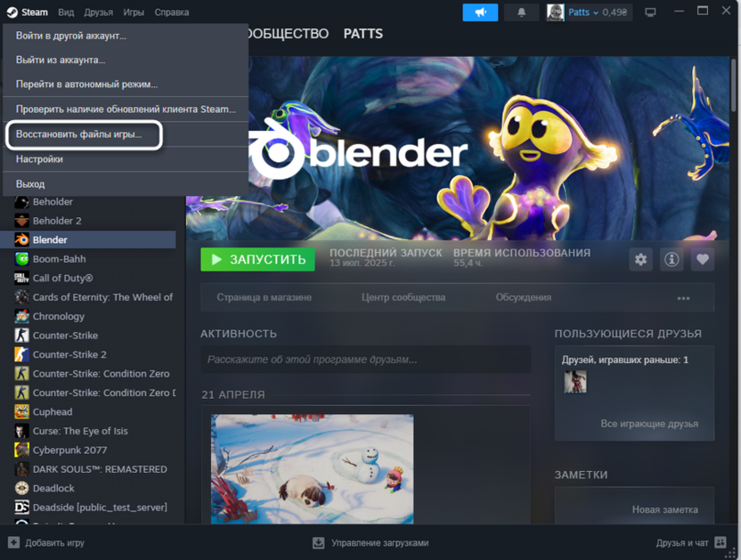Screen dimensions: 741x560
Task: Click Все играющие друзья
Action: tap(649, 424)
